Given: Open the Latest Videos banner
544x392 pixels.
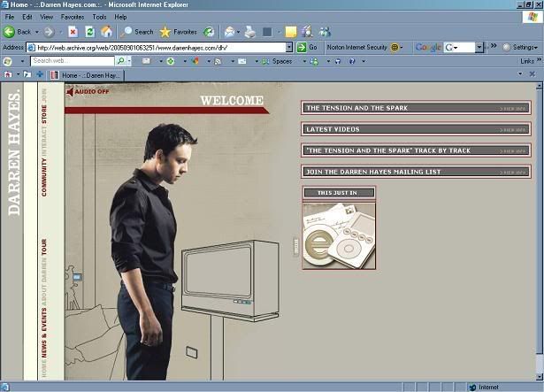Looking at the screenshot, I should click(x=416, y=129).
